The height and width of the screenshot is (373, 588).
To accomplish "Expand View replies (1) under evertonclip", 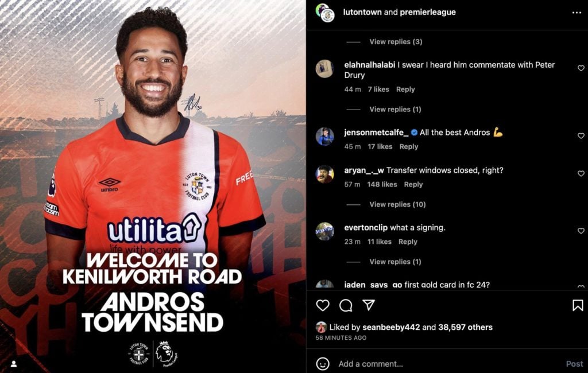I will (395, 262).
